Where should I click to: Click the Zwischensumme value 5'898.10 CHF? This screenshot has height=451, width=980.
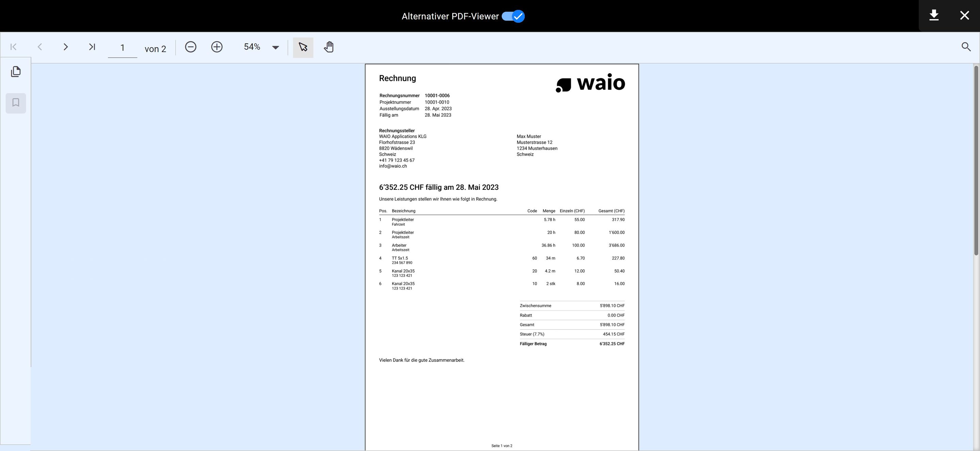pos(612,306)
